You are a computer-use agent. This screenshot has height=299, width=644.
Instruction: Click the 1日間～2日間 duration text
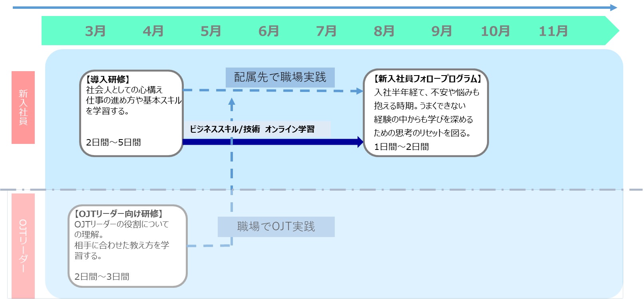(x=402, y=147)
